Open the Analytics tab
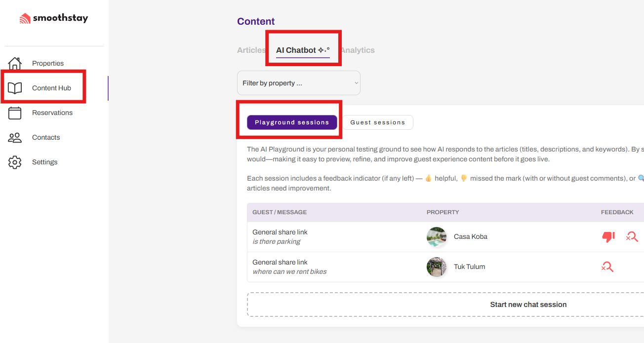Image resolution: width=644 pixels, height=343 pixels. (358, 50)
